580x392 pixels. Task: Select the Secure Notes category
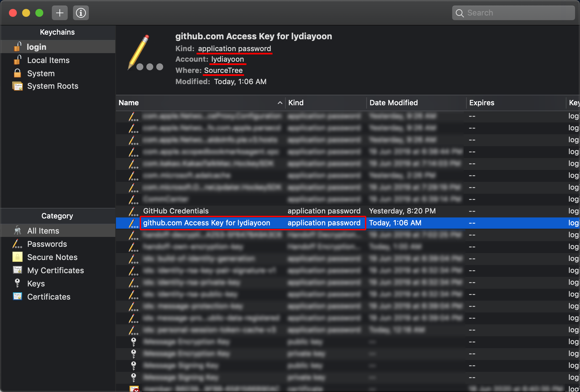pyautogui.click(x=58, y=257)
